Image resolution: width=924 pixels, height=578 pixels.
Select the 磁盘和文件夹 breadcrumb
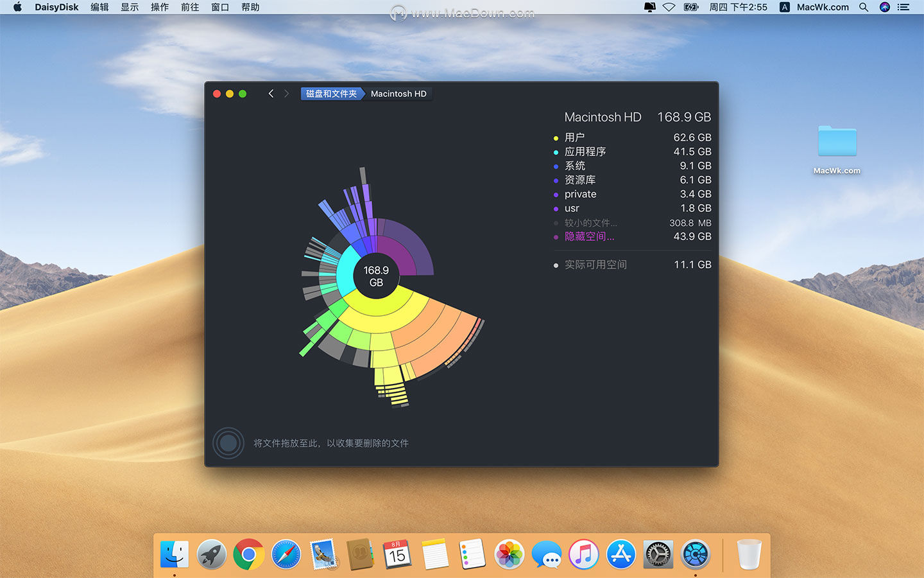point(332,94)
